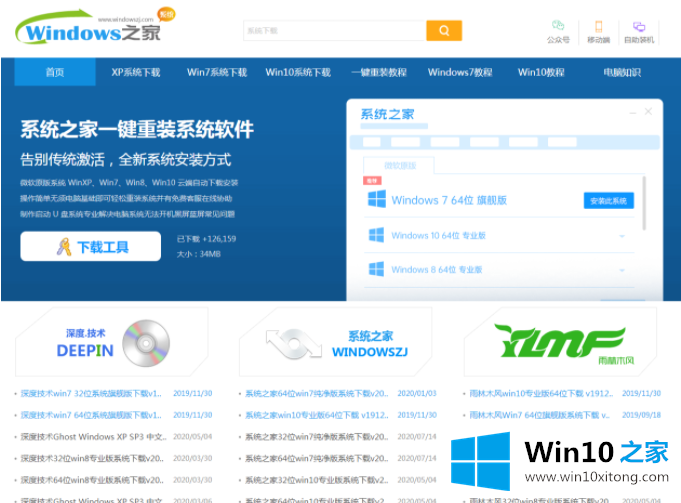Open link 雨林木风win10专业版64位下载 v1912
The height and width of the screenshot is (503, 681).
pyautogui.click(x=541, y=393)
